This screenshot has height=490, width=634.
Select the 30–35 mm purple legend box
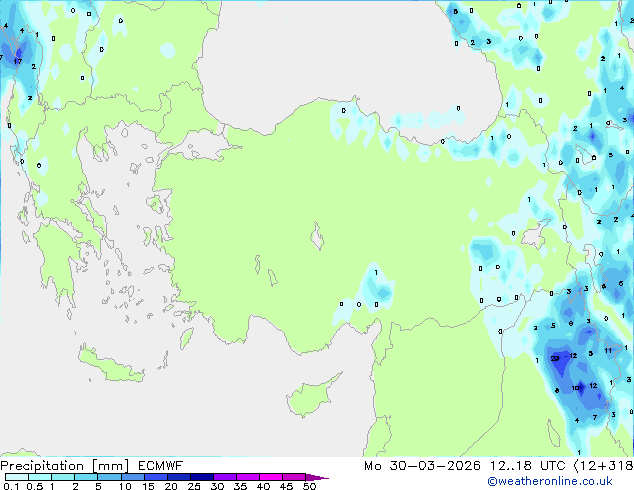pyautogui.click(x=224, y=477)
